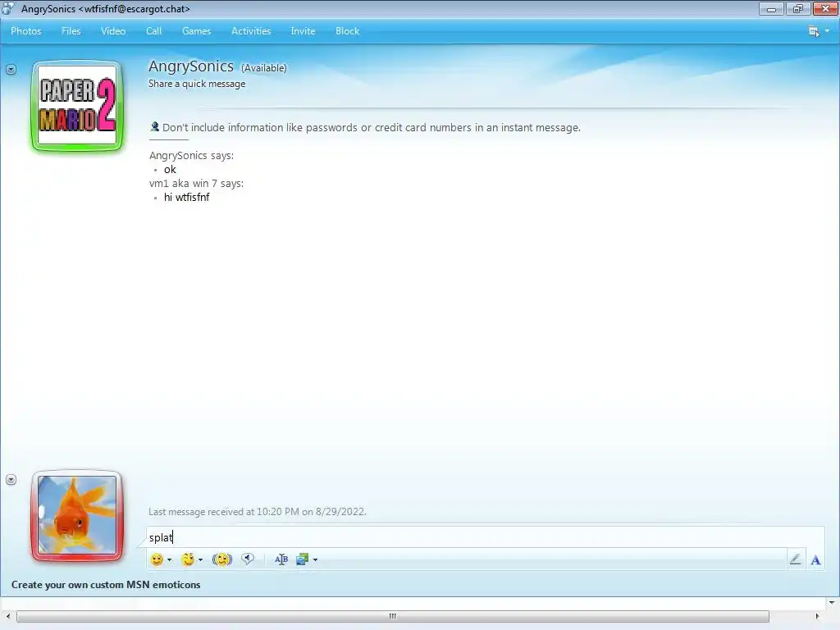Click the Share a quick message text
This screenshot has height=630, width=840.
click(197, 84)
